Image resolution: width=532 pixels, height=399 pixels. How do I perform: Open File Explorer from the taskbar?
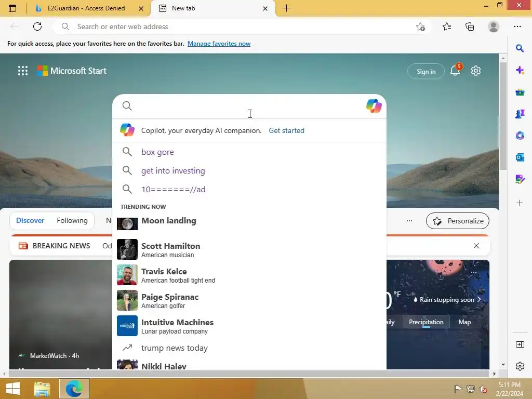click(x=42, y=389)
